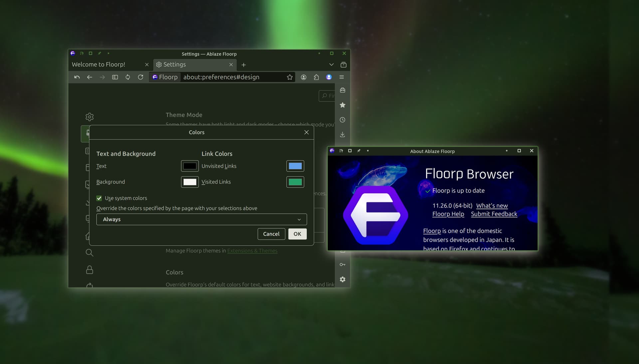Pick the Background color swatch

(x=190, y=182)
